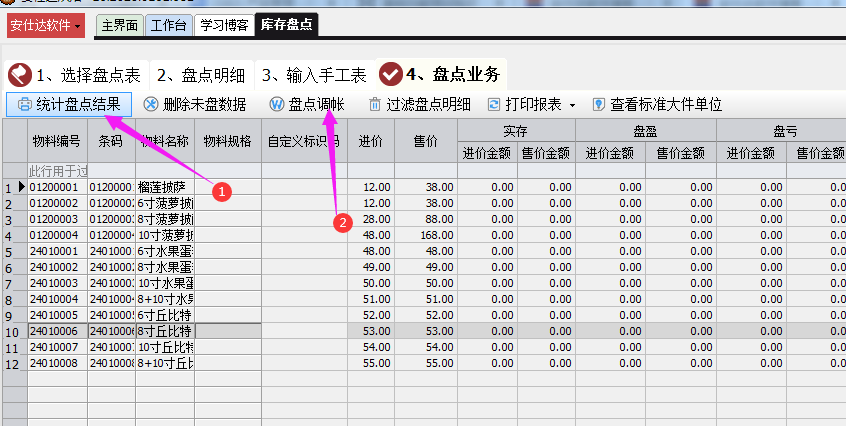Select row 1 indicator with arrow
846x426 pixels.
tap(15, 187)
